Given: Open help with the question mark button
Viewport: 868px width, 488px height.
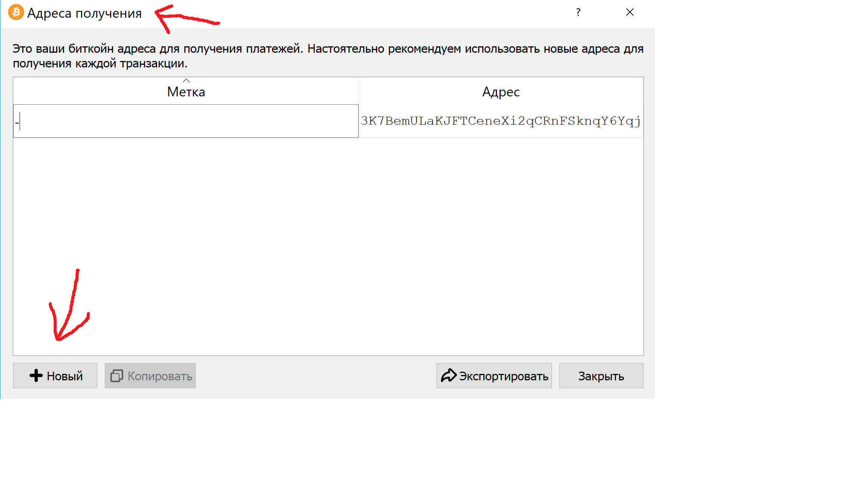Looking at the screenshot, I should click(578, 12).
